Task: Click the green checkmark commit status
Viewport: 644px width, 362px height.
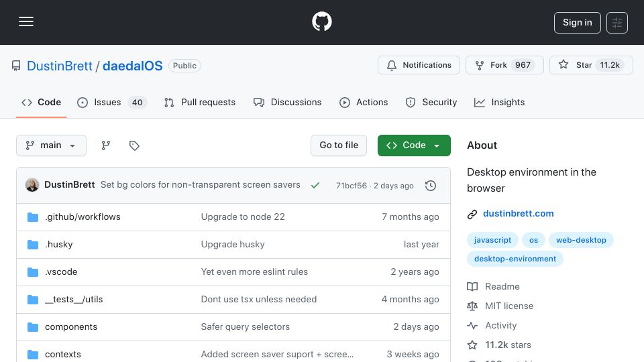Action: pyautogui.click(x=315, y=186)
